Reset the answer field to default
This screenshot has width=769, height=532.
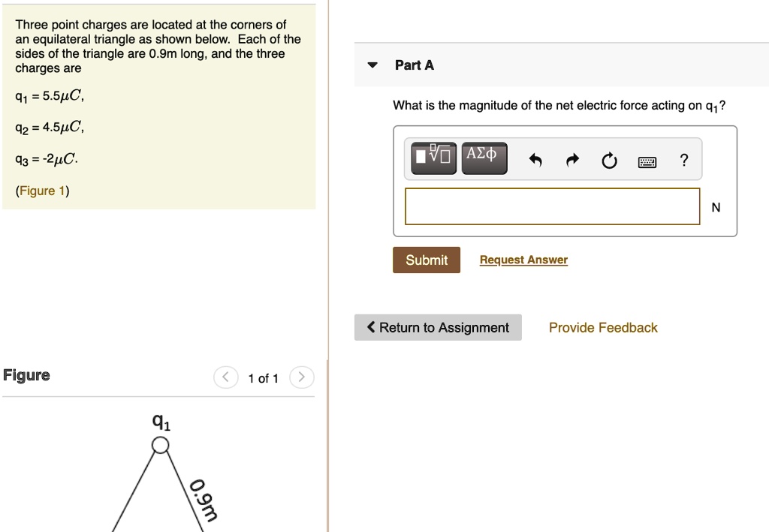pos(610,159)
